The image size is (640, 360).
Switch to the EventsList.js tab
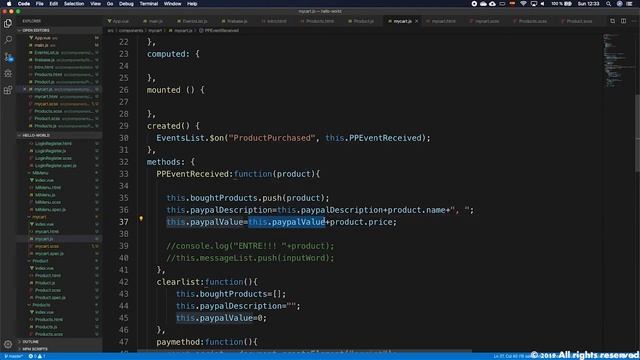coord(194,21)
